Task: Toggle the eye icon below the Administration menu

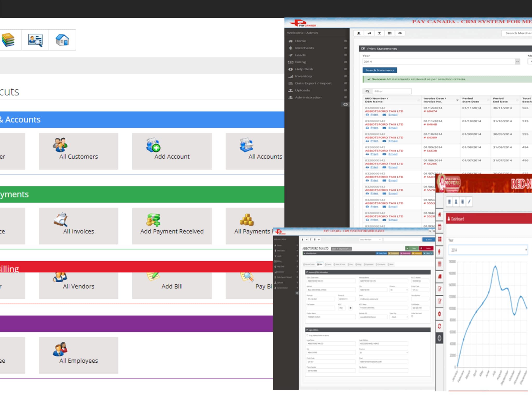Action: point(345,104)
